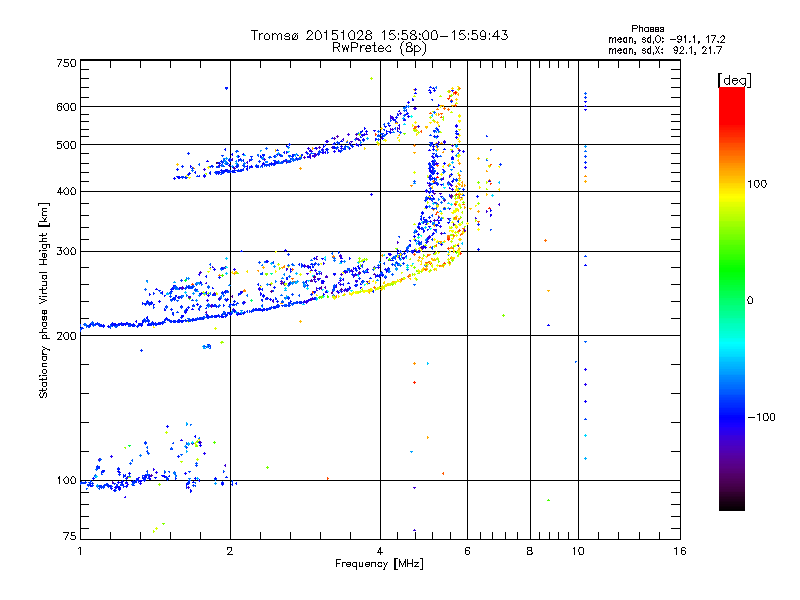The width and height of the screenshot is (800, 600).
Task: Click the '6' frequency tick label
Action: [467, 551]
